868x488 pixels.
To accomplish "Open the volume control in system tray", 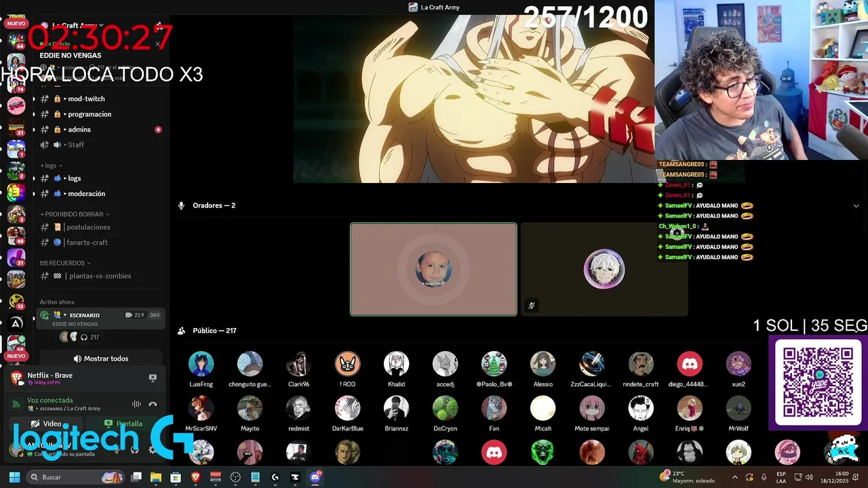I will (809, 477).
